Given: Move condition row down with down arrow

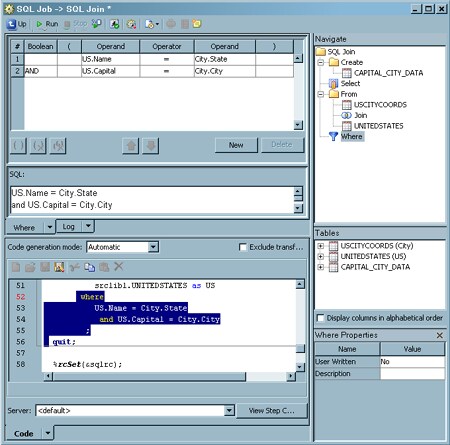Looking at the screenshot, I should pos(151,146).
